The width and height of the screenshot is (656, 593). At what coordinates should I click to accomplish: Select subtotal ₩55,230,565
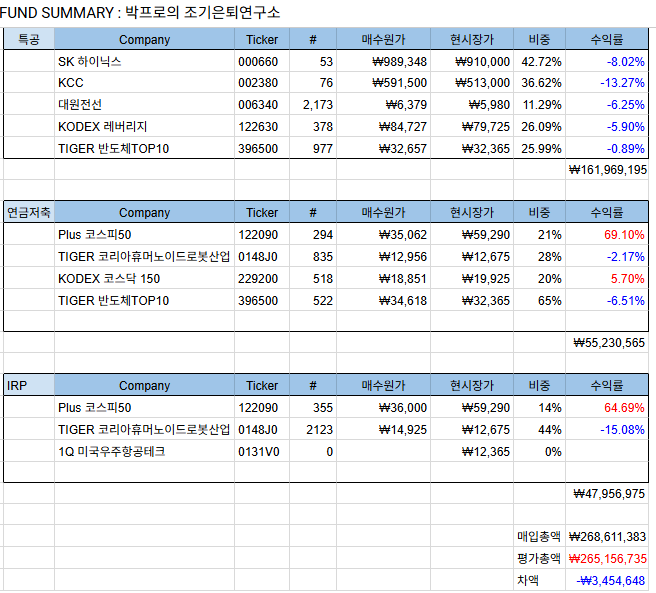coord(607,343)
